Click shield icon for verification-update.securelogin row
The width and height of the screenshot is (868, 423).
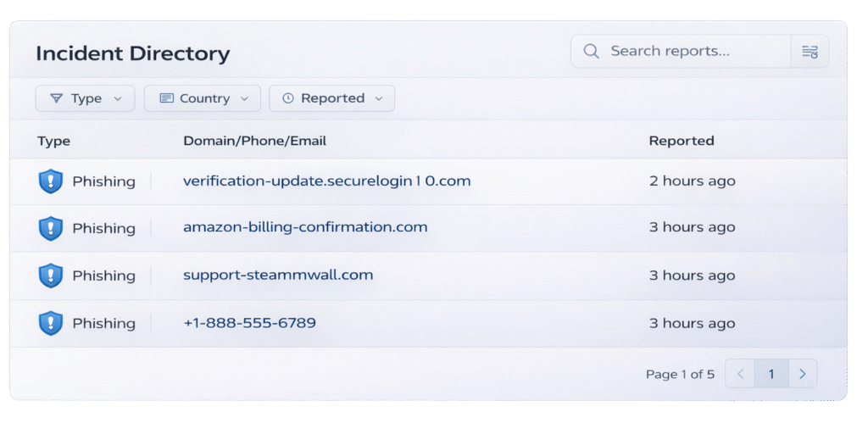(x=51, y=181)
